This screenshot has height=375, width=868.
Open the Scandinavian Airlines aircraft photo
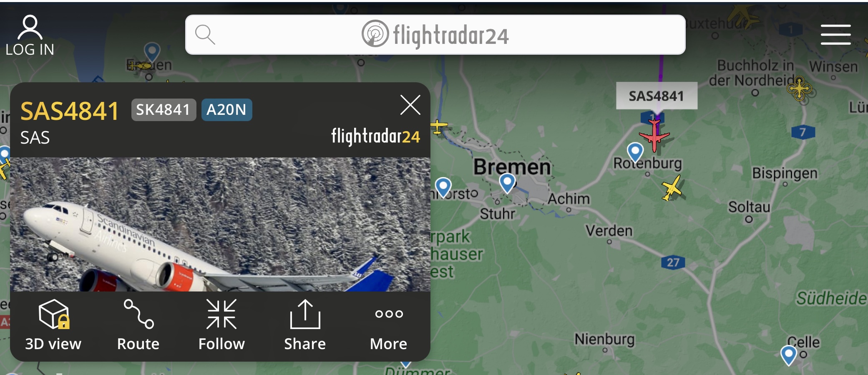pyautogui.click(x=220, y=224)
